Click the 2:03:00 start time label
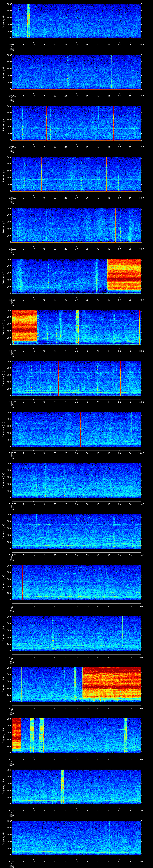Screen dimensions: 153x868 (x=12, y=147)
